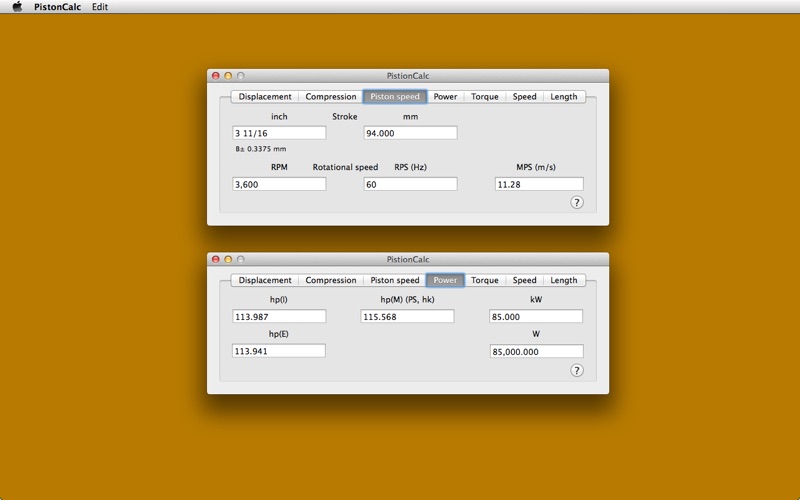Click the hp(M) field showing 115.568
800x500 pixels.
pyautogui.click(x=407, y=316)
